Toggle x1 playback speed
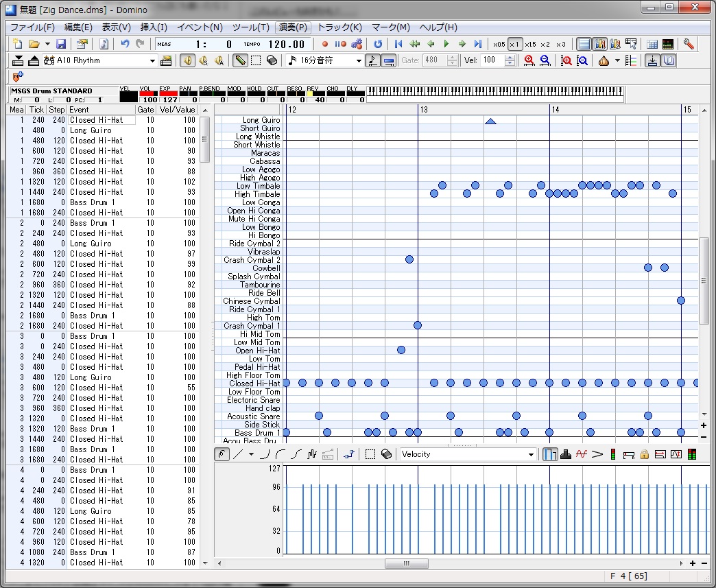 point(514,44)
